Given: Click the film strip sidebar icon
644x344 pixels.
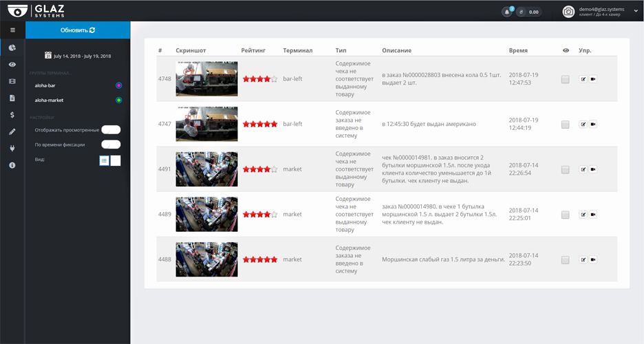Looking at the screenshot, I should pos(12,81).
